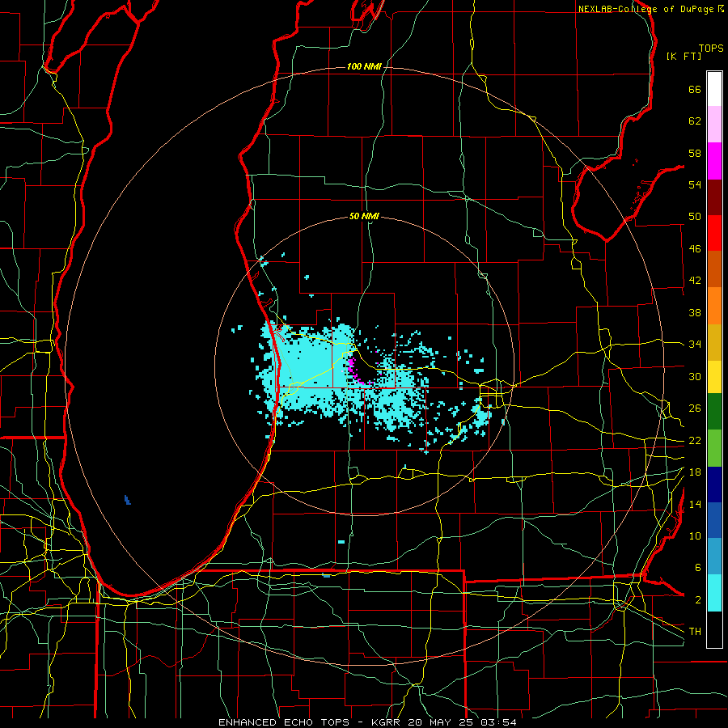Select the bright orange legend swatch
Screen dimensions: 728x728
pos(714,306)
